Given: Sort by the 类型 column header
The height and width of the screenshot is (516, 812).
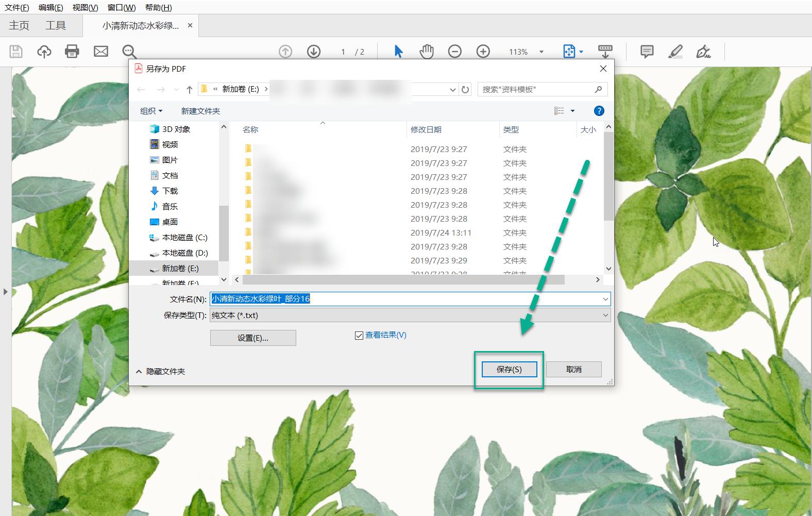Looking at the screenshot, I should (x=538, y=130).
